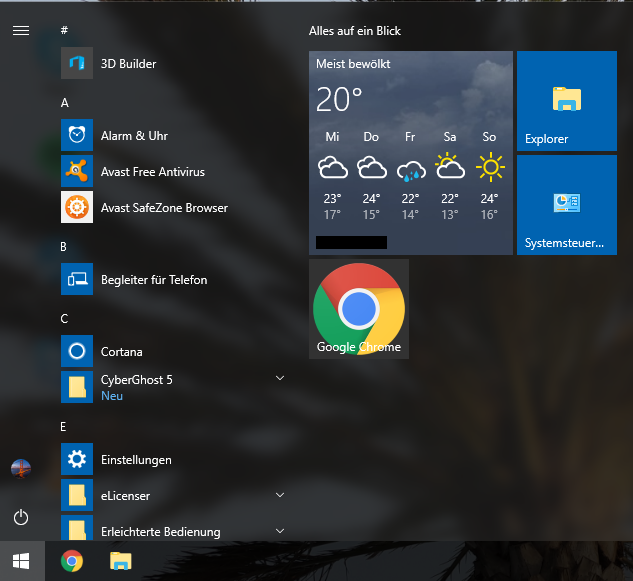Click Begleiter für Telefon icon
The width and height of the screenshot is (633, 581).
point(77,279)
